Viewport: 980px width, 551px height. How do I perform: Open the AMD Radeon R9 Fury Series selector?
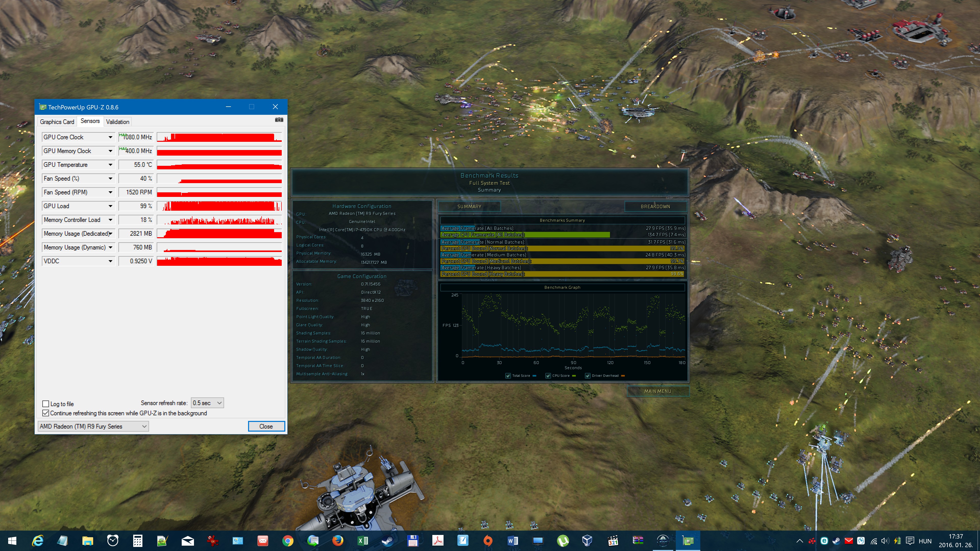pos(93,427)
